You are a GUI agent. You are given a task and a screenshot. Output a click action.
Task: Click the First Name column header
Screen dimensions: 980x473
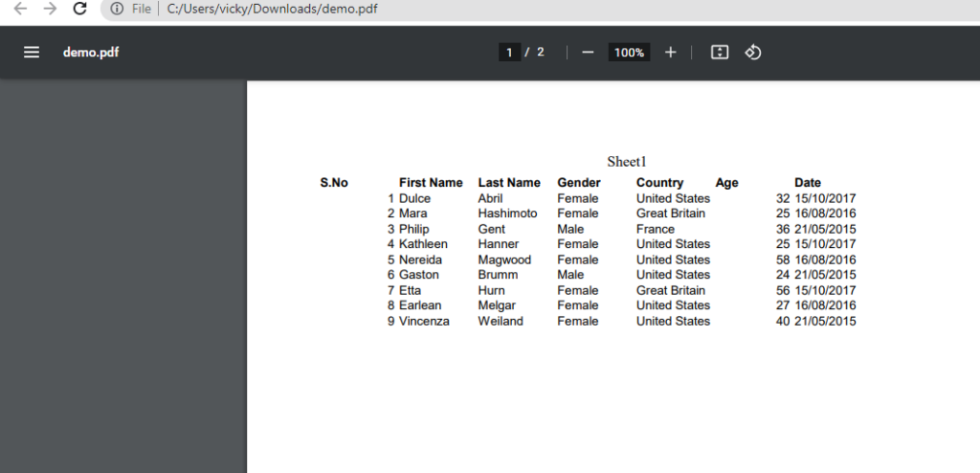point(431,183)
